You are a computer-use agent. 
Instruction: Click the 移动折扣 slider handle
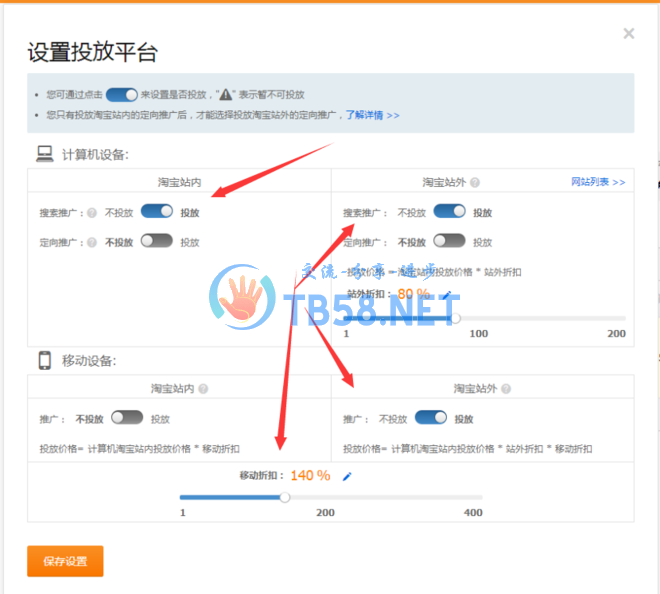[x=285, y=496]
